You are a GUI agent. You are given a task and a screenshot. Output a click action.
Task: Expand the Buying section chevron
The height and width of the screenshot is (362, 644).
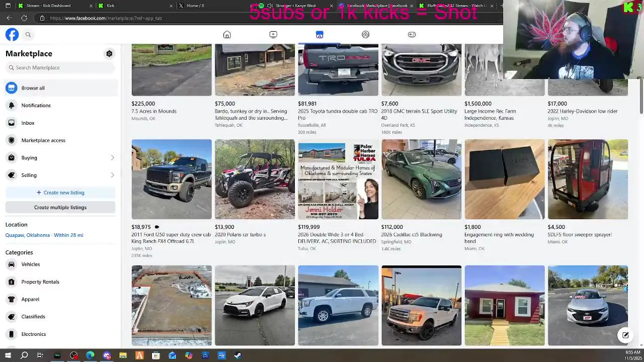(112, 158)
